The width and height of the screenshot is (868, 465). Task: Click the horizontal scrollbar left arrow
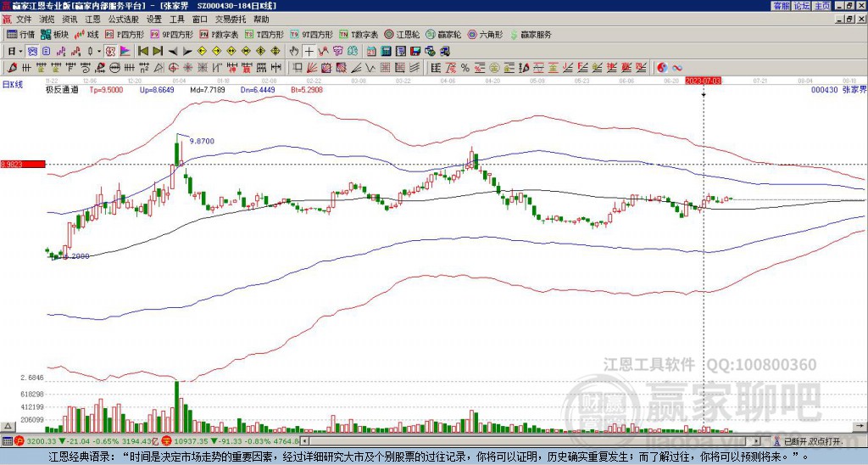pos(303,442)
